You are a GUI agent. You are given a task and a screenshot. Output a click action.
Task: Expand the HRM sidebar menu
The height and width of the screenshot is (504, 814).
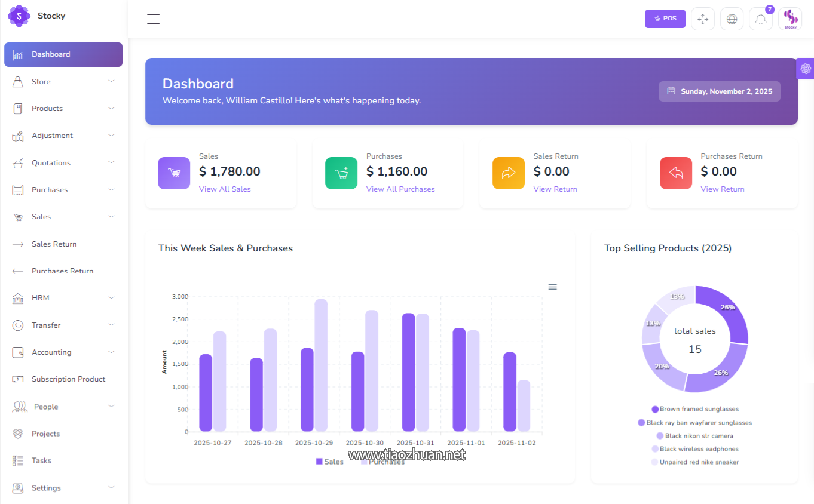pyautogui.click(x=41, y=297)
